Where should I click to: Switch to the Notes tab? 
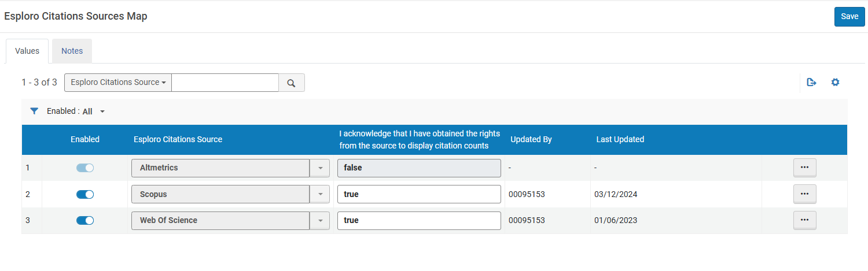click(72, 51)
